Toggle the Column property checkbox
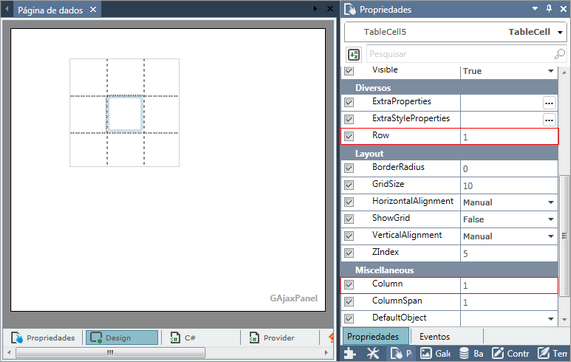Screen dimensions: 571x362 coord(349,284)
